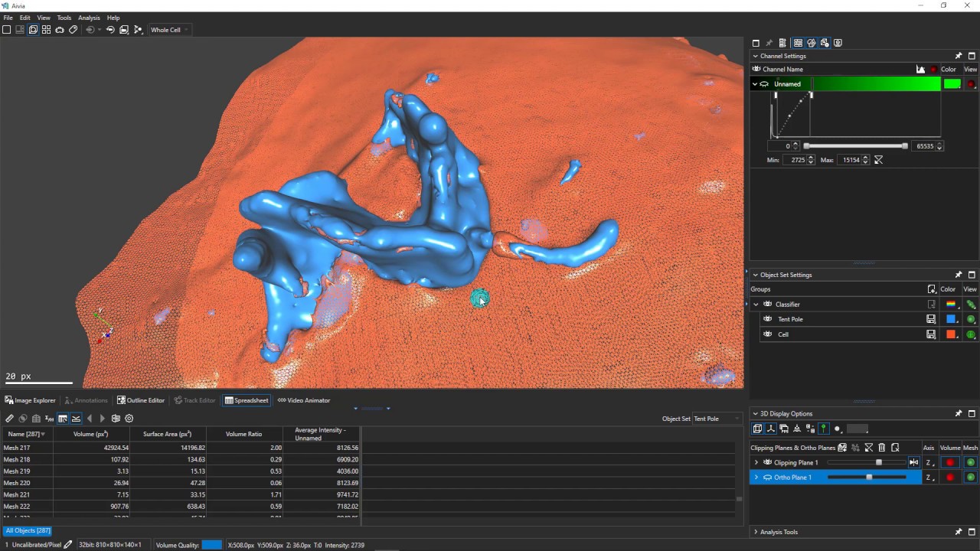Click the add clipping plane icon
980x551 pixels.
point(842,448)
